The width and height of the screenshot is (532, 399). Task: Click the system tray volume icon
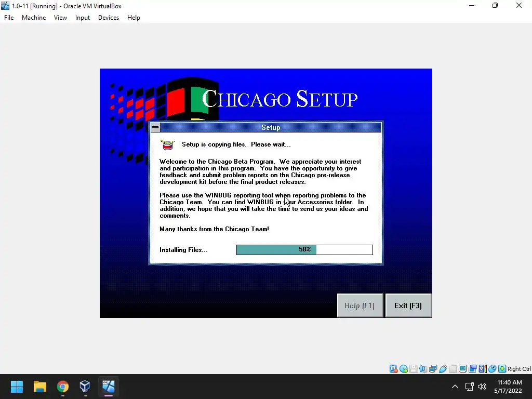(482, 387)
